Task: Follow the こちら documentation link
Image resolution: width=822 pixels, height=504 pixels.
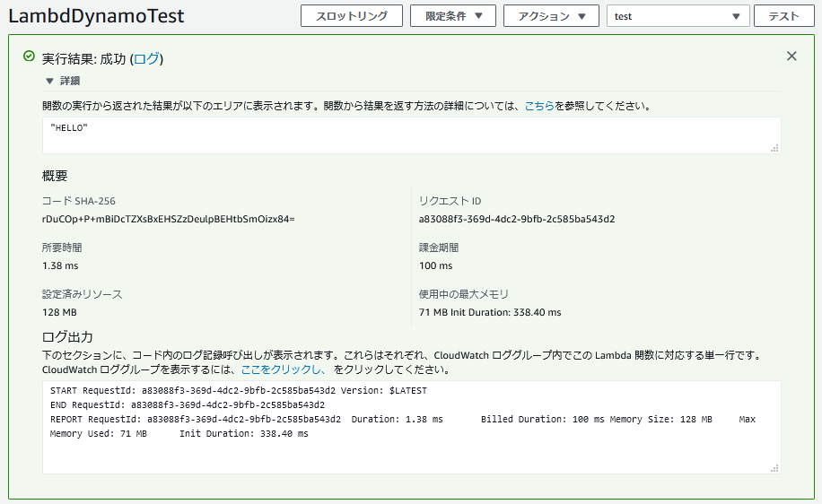Action: [x=539, y=106]
